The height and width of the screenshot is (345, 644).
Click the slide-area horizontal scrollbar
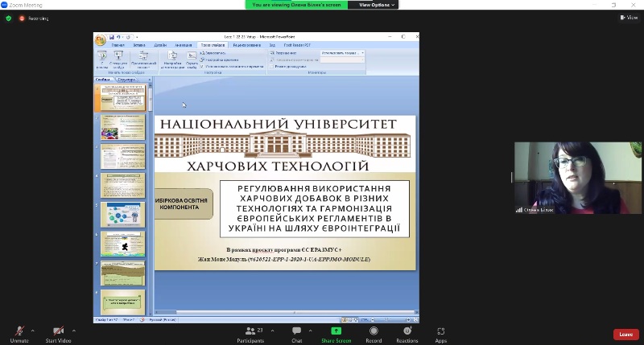pyautogui.click(x=287, y=313)
